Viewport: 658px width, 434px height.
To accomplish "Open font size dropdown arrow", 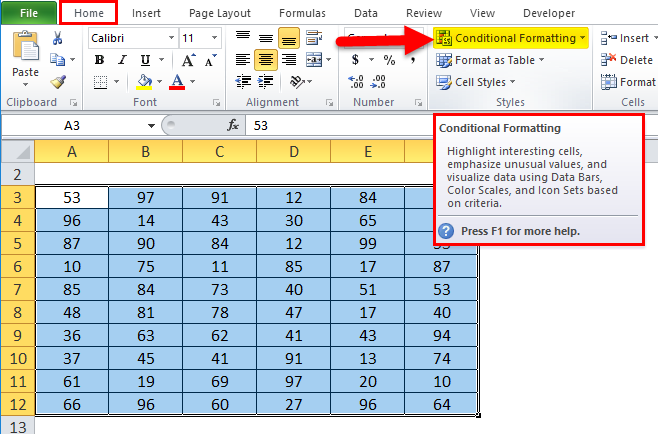I will click(214, 38).
